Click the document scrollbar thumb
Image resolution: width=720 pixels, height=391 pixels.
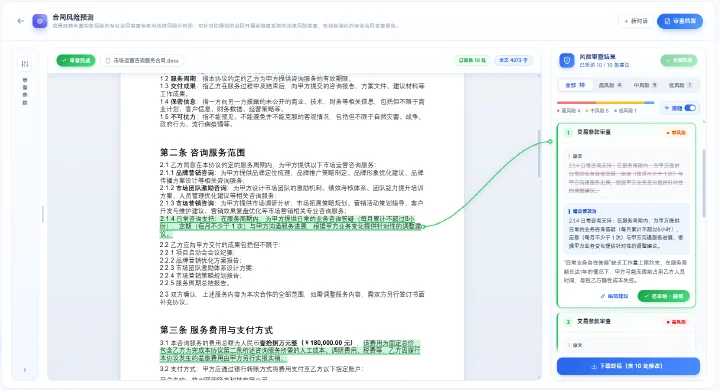pos(539,153)
